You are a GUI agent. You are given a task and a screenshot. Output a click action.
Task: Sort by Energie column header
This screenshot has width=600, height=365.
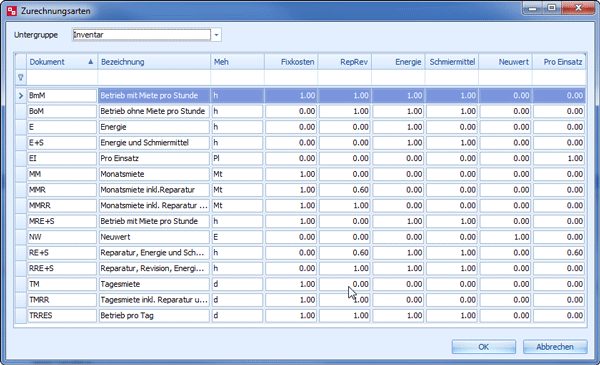[398, 62]
